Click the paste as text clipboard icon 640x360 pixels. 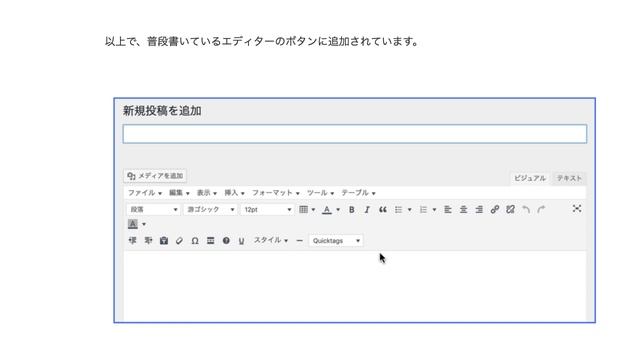pyautogui.click(x=164, y=241)
